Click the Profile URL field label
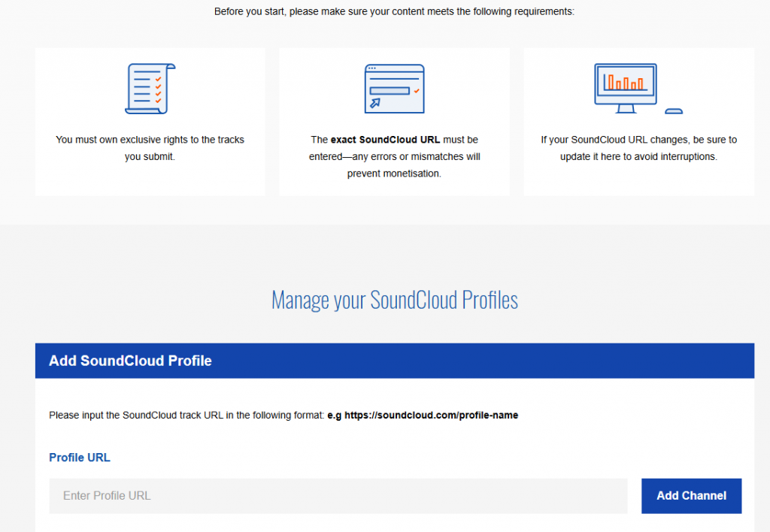The height and width of the screenshot is (532, 770). [x=80, y=458]
